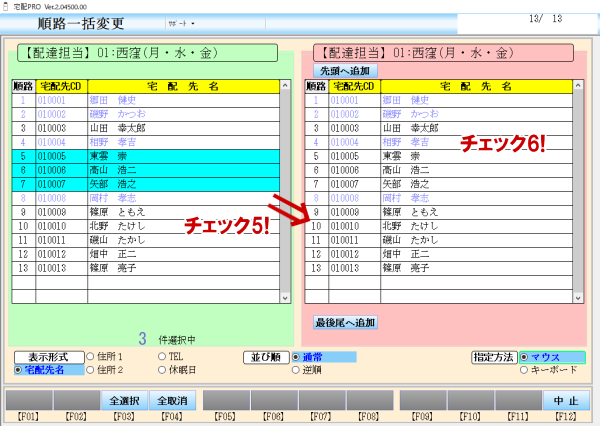Image resolution: width=600 pixels, height=426 pixels.
Task: Select the 休眠日 radio button
Action: pyautogui.click(x=164, y=370)
